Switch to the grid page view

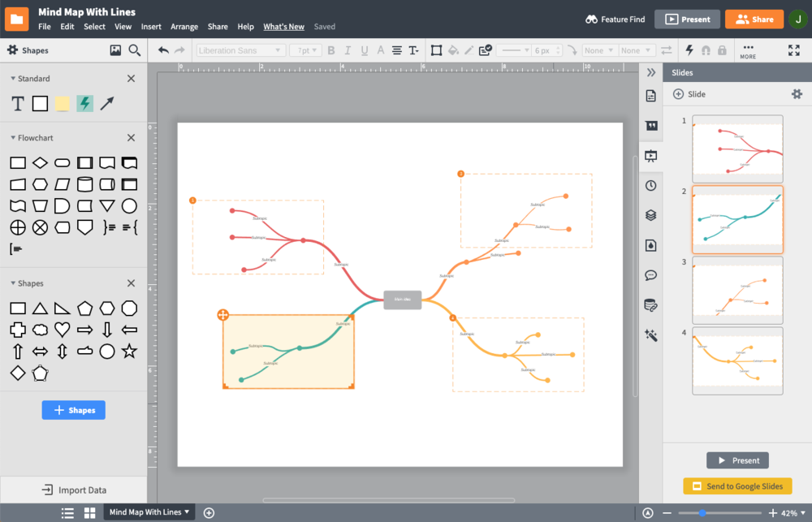(90, 512)
